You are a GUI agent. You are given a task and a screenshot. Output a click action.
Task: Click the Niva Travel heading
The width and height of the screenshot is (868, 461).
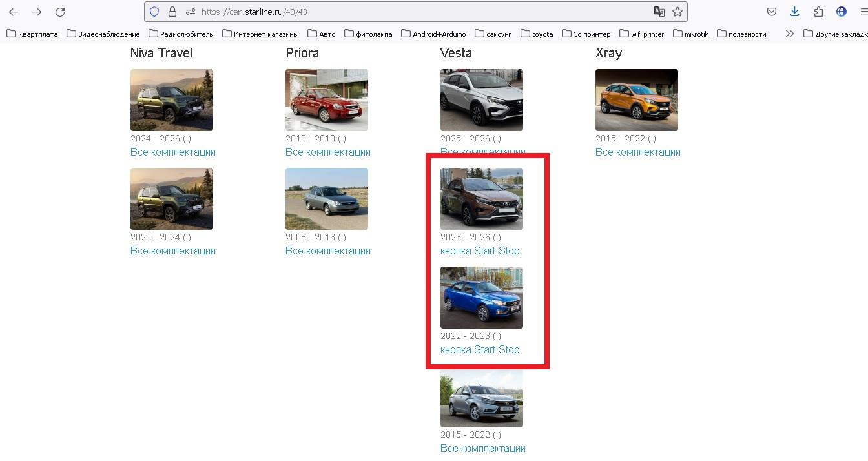(161, 53)
